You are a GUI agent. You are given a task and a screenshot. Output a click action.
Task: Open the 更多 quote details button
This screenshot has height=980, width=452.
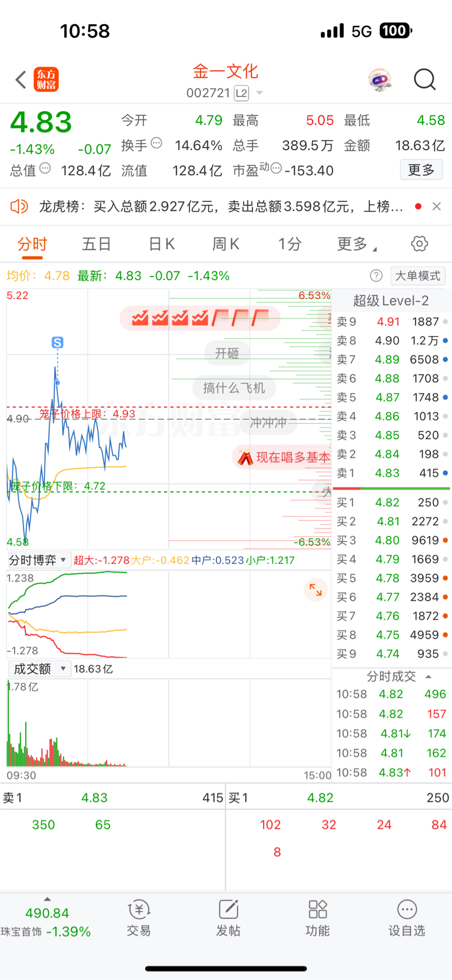point(421,170)
